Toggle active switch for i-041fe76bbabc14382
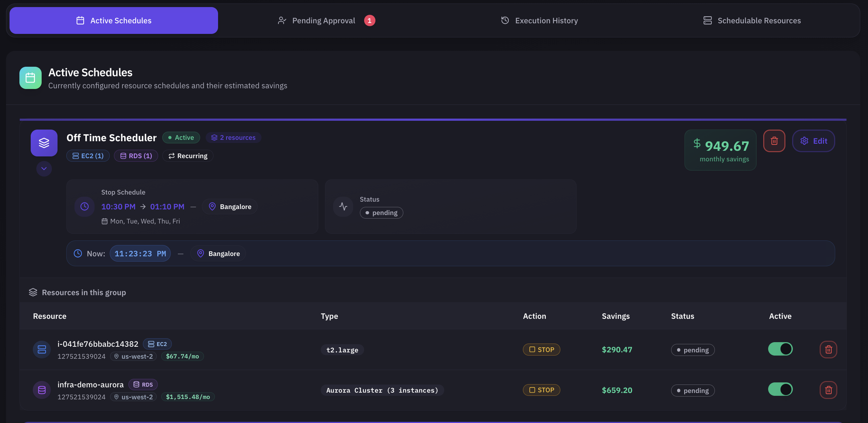Image resolution: width=868 pixels, height=423 pixels. click(x=780, y=349)
